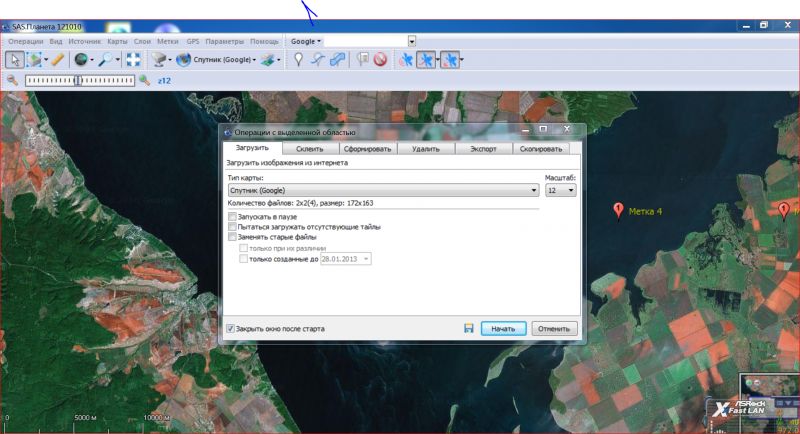Open the Вид menu
Viewport: 800px width, 434px height.
pos(56,41)
